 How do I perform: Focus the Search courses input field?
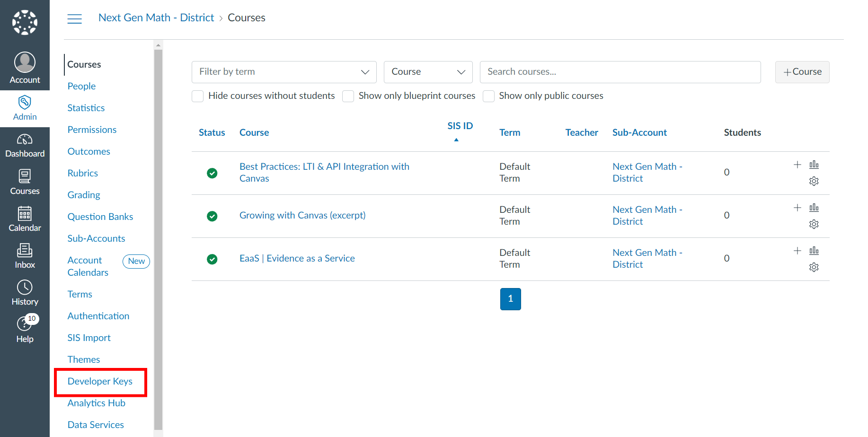point(620,72)
